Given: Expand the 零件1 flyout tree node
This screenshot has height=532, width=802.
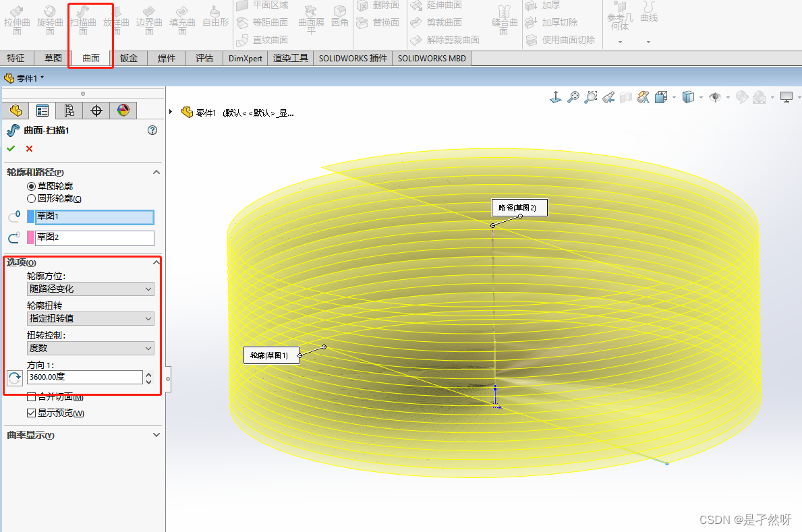Looking at the screenshot, I should coord(171,111).
